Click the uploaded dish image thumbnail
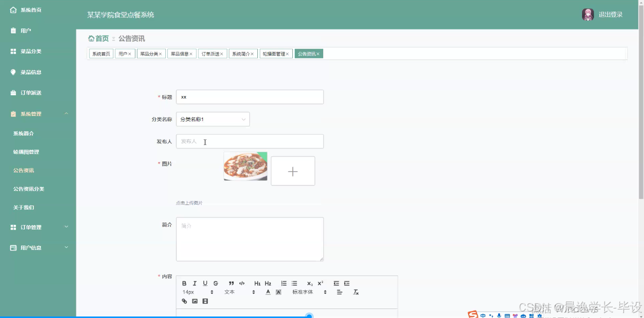Image resolution: width=644 pixels, height=318 pixels. click(245, 166)
